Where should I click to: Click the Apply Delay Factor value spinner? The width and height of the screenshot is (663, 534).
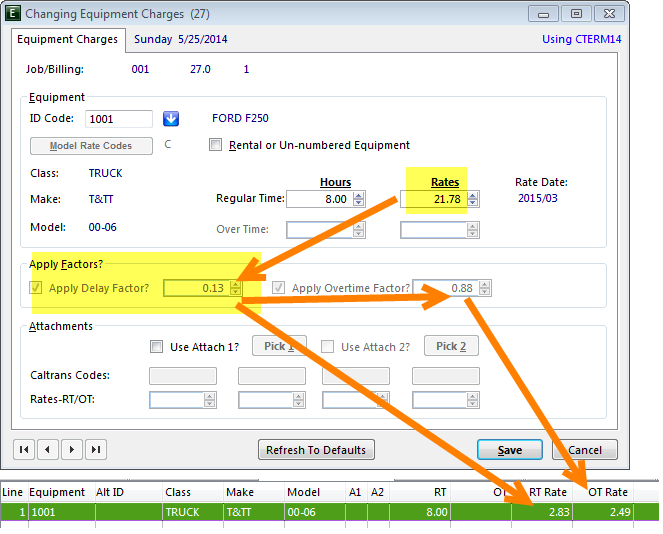235,288
